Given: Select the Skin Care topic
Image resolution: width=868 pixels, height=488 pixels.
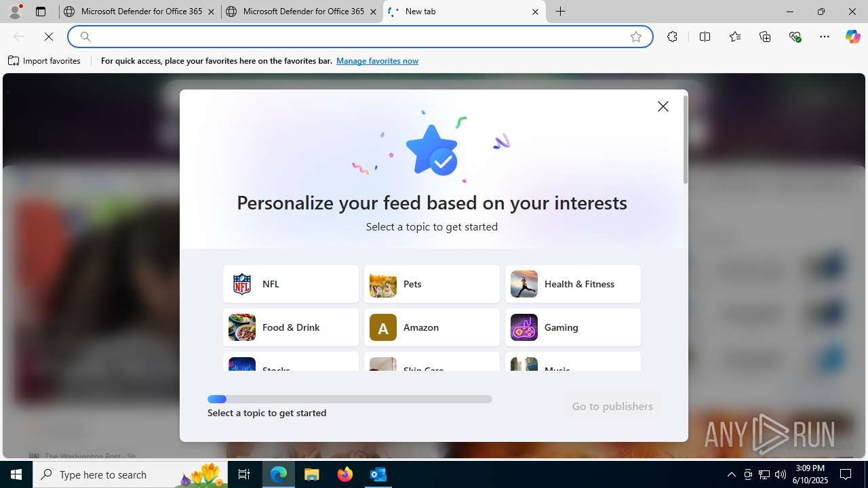Looking at the screenshot, I should (432, 362).
